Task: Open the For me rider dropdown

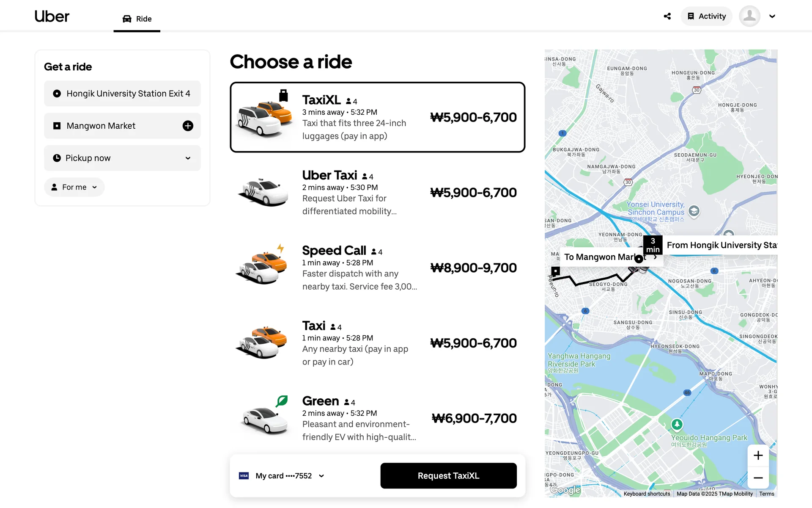Action: (x=74, y=187)
